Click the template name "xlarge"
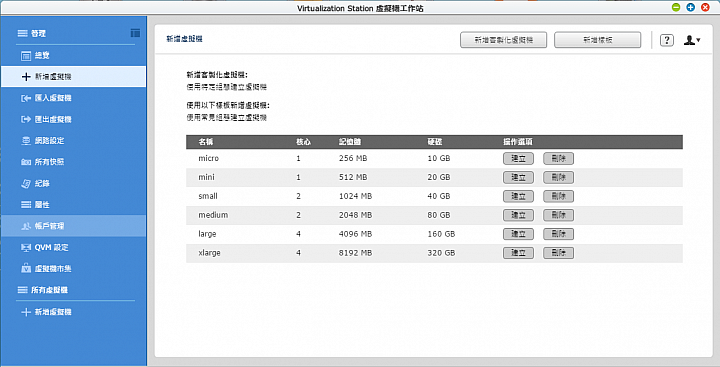Viewport: 720px width, 367px height. click(209, 253)
